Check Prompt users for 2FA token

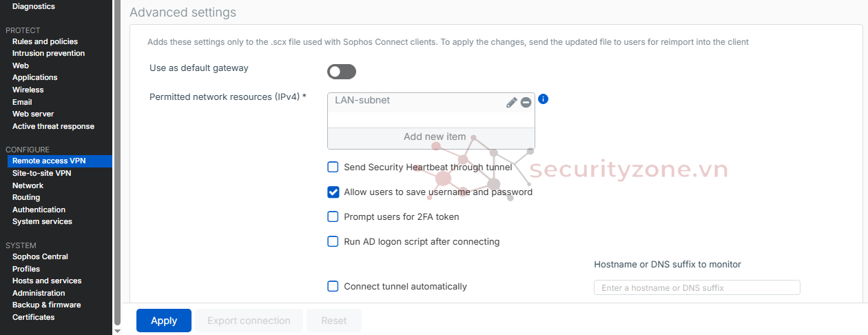coord(333,217)
